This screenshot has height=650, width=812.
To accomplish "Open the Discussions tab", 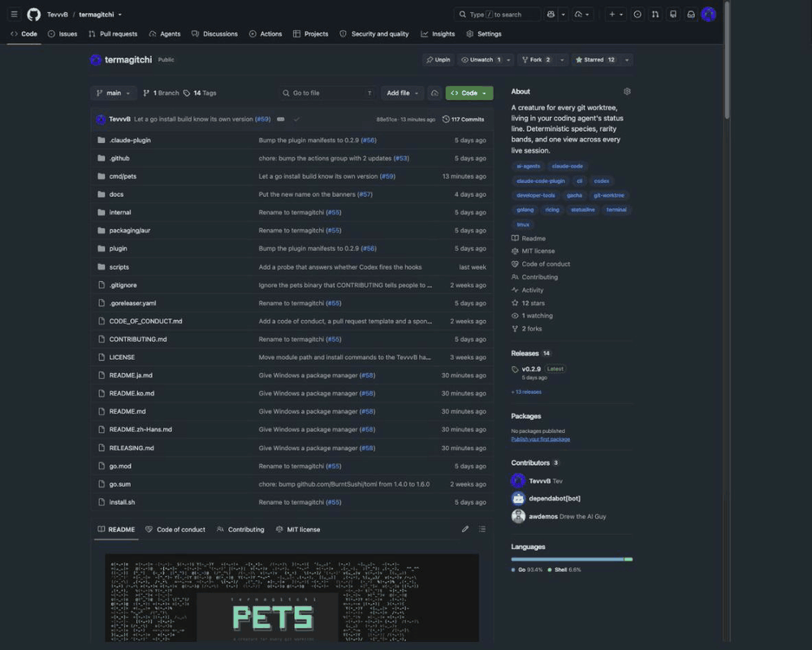I will click(x=214, y=33).
